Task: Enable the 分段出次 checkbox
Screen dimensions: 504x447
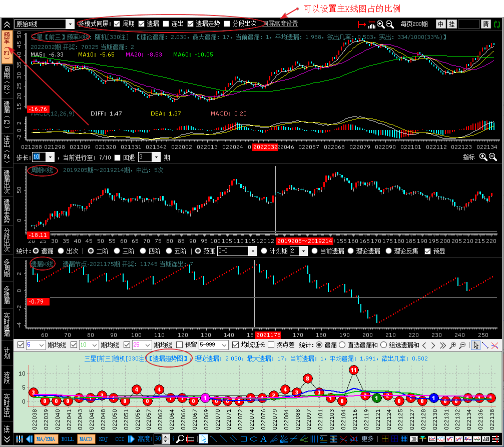Action: [x=227, y=24]
